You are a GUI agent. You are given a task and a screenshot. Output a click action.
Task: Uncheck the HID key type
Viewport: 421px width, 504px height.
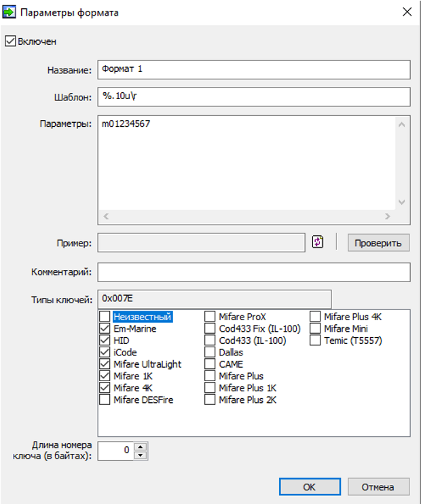(x=105, y=341)
